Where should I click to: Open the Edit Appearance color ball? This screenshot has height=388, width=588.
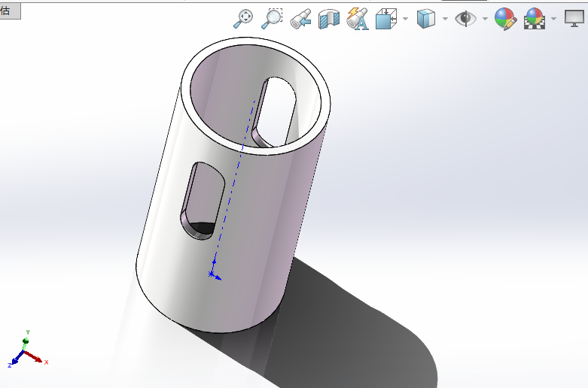coord(505,19)
